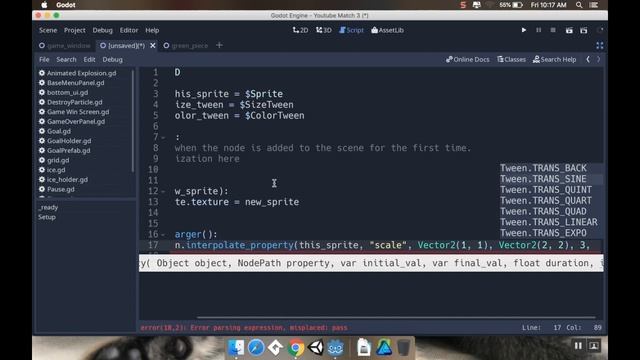Open GoalHolder.gd script
Viewport: 640px width, 360px height.
[x=65, y=141]
